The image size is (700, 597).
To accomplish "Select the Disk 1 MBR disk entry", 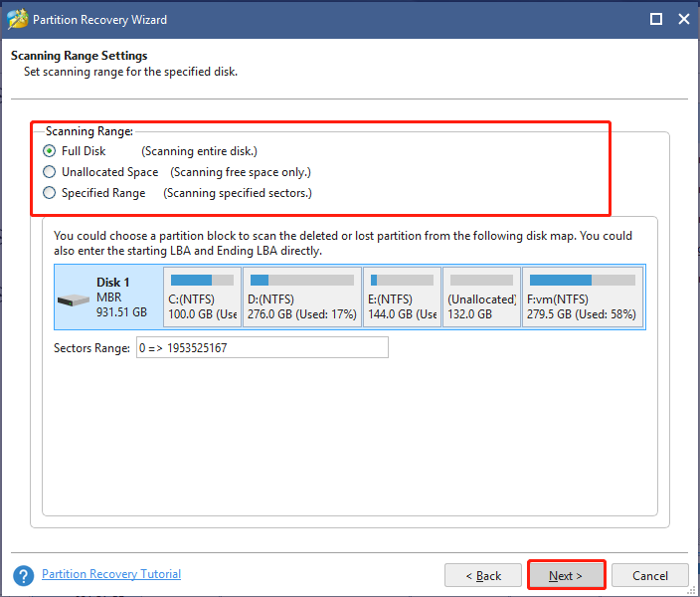I will tap(108, 298).
